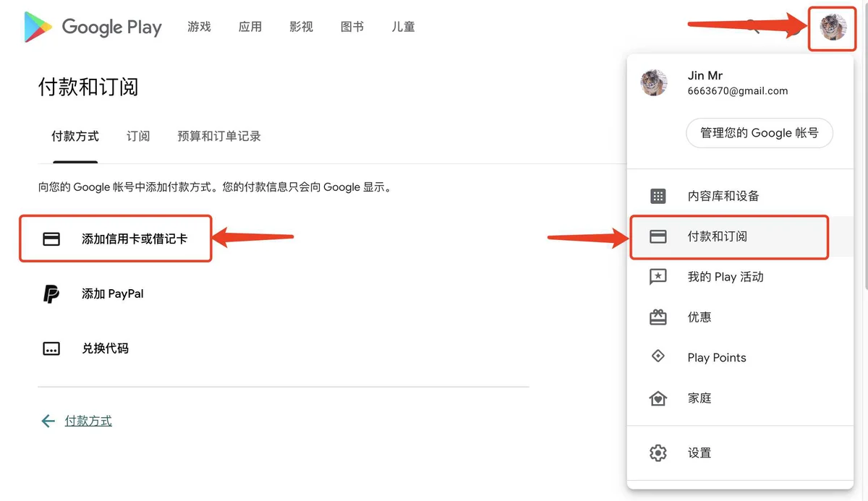This screenshot has width=868, height=501.
Task: Click the Play Points diamond icon
Action: 658,356
